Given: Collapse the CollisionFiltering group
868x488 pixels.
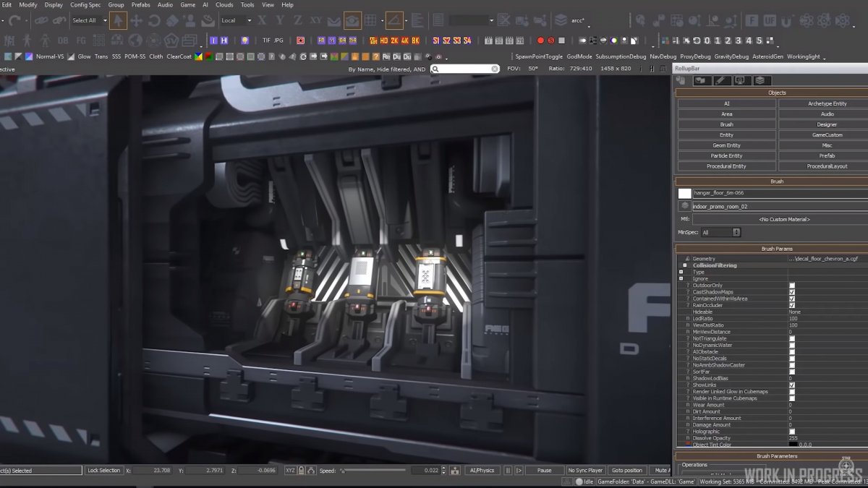Looking at the screenshot, I should tap(685, 265).
